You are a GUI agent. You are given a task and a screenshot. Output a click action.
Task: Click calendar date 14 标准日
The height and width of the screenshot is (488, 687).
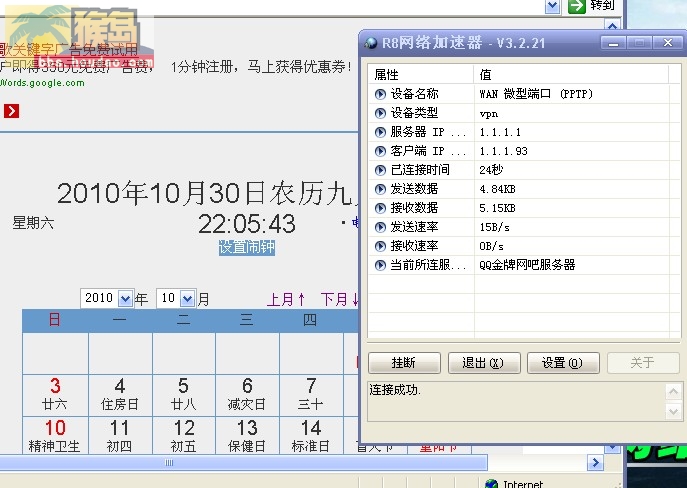(x=311, y=436)
